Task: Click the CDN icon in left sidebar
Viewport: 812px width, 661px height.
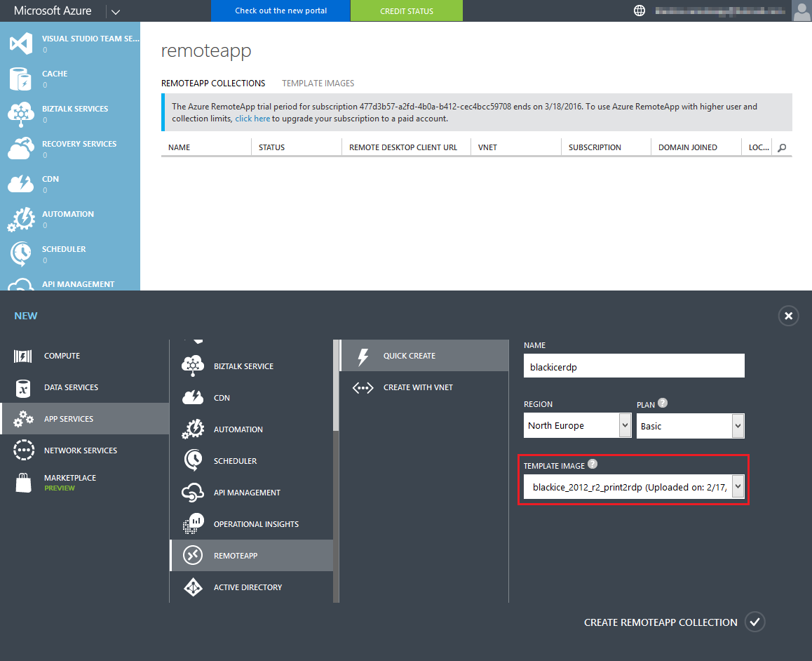Action: click(x=21, y=184)
